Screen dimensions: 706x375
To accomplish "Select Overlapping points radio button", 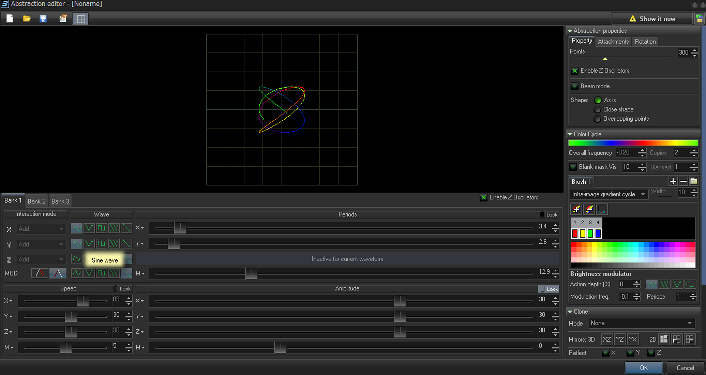I will pyautogui.click(x=597, y=119).
